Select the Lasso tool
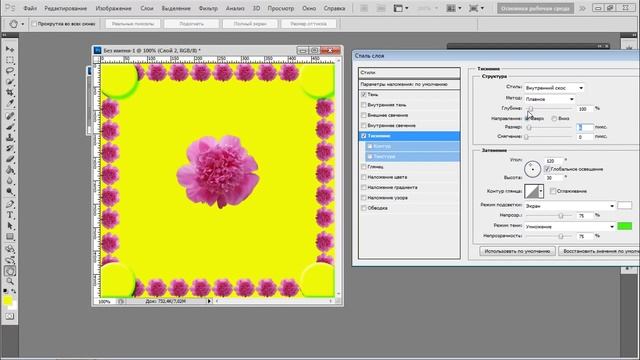Screen dimensions: 640x360 (10, 71)
